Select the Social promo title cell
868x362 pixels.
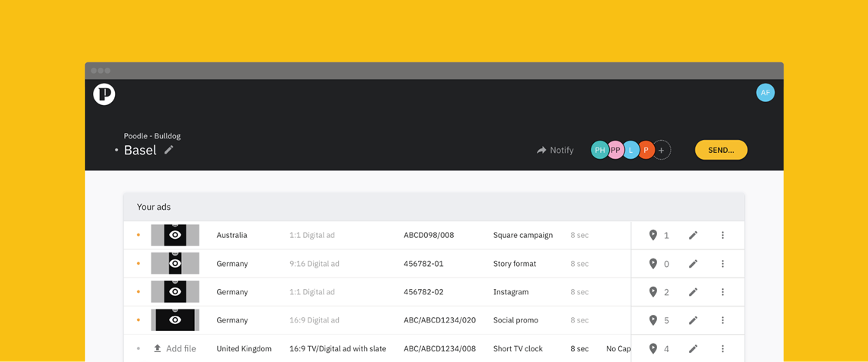(516, 320)
